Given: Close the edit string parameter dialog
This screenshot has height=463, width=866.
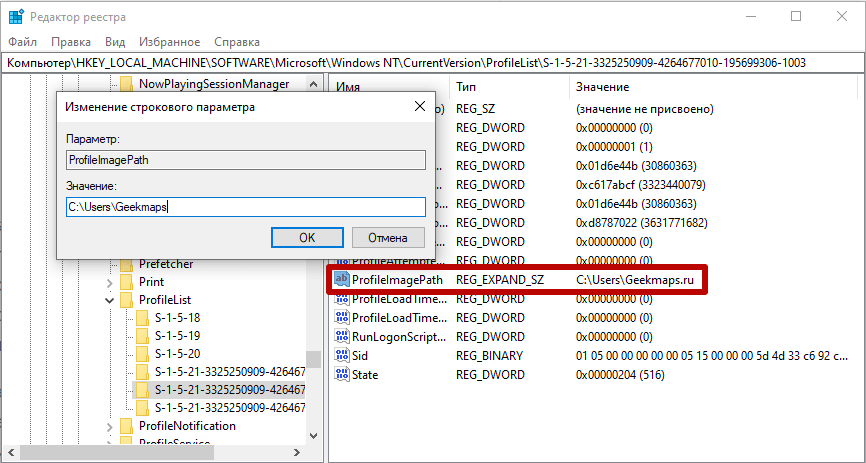Looking at the screenshot, I should (x=418, y=106).
